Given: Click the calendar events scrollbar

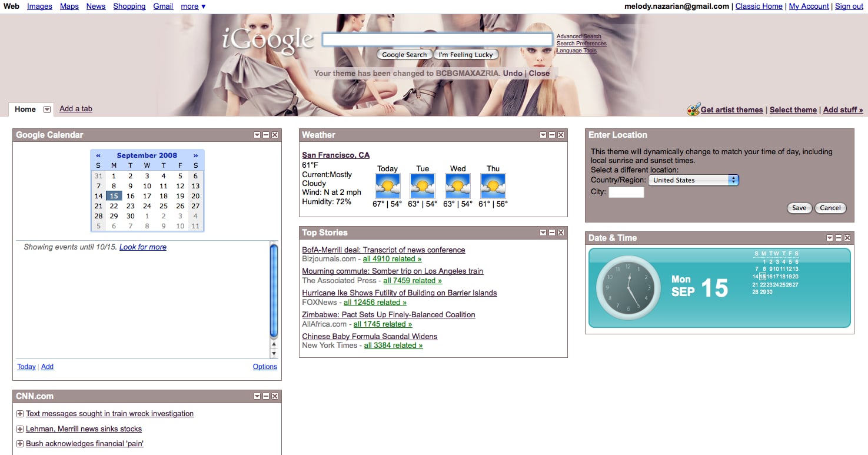Looking at the screenshot, I should tap(274, 300).
